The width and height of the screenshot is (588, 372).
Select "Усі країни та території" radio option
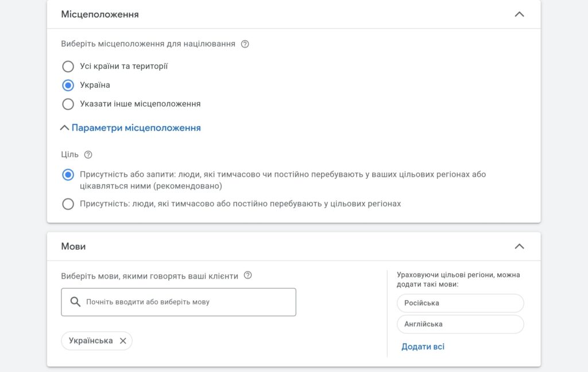(68, 67)
